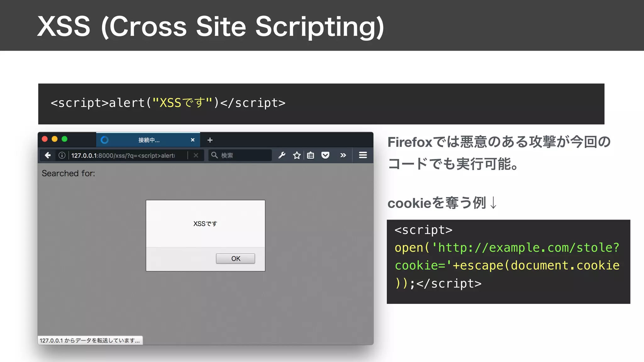Click the green macOS fullscreen button
Viewport: 644px width, 362px height.
[64, 139]
